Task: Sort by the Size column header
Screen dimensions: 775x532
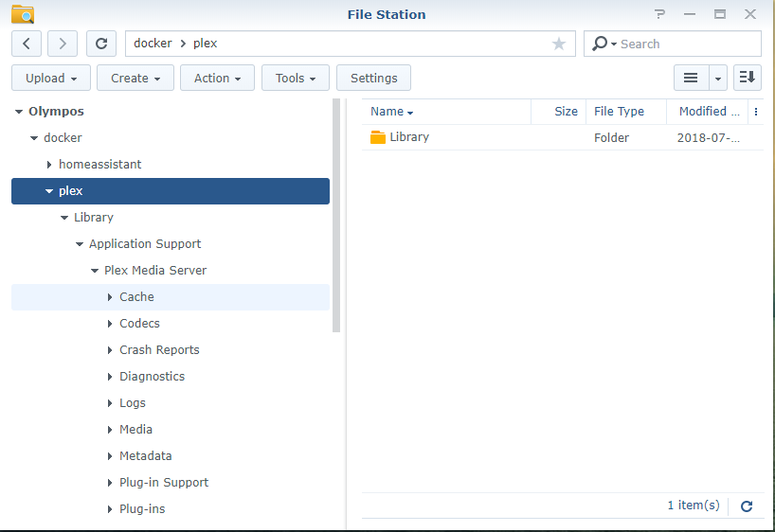Action: (x=559, y=112)
